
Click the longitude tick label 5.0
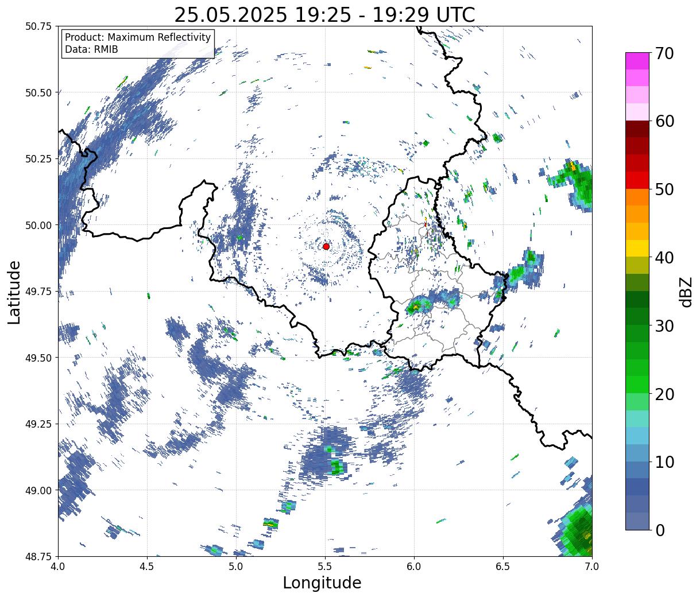pos(236,567)
